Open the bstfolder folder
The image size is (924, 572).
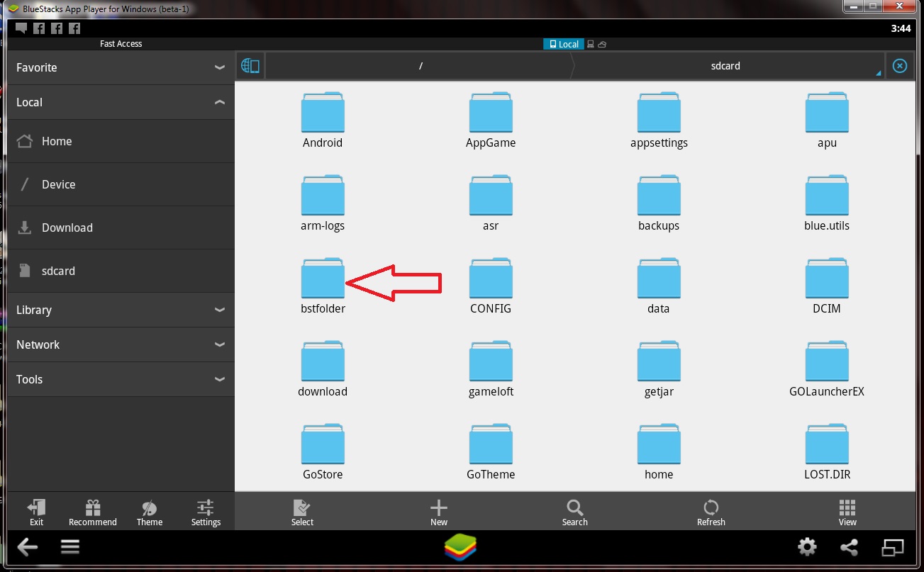(323, 286)
